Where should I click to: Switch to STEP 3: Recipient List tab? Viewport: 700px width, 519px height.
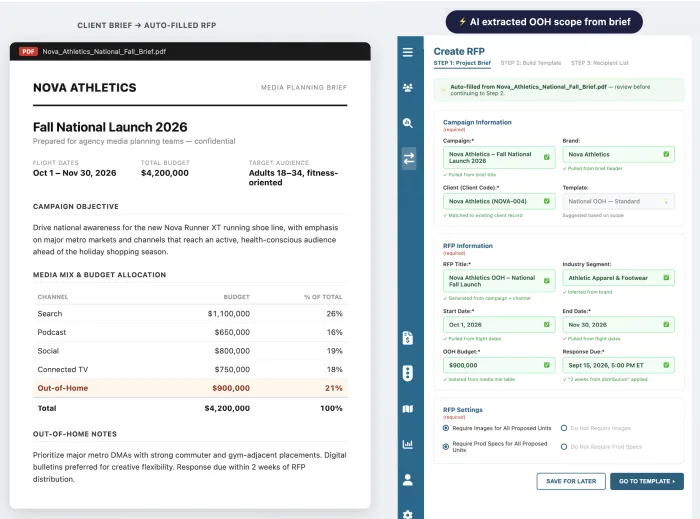600,63
